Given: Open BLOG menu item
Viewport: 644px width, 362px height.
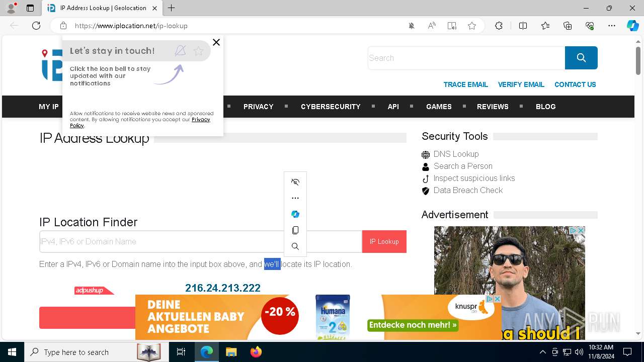Looking at the screenshot, I should [546, 107].
